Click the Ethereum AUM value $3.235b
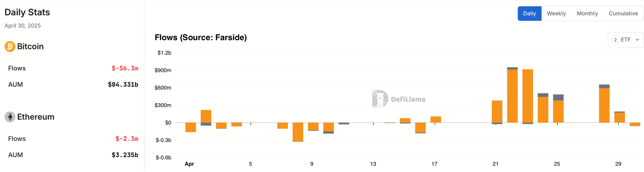This screenshot has width=644, height=172. (x=125, y=155)
